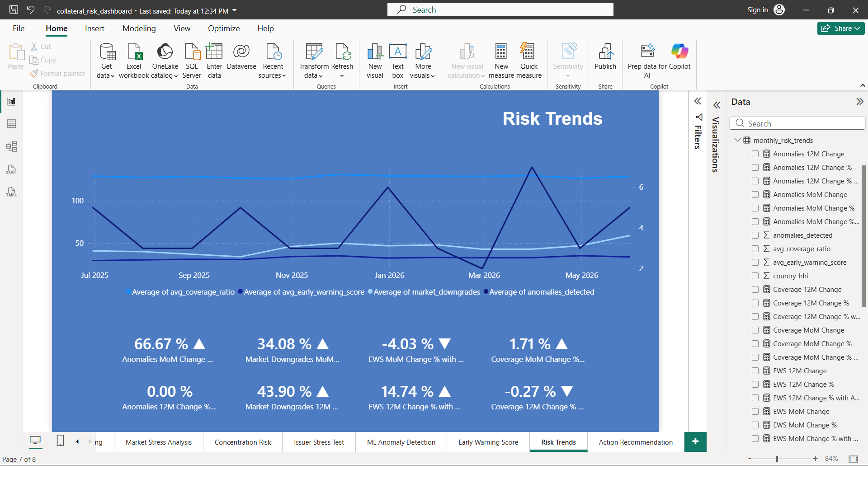868x488 pixels.
Task: Open Excel workbook data source
Action: tap(135, 52)
